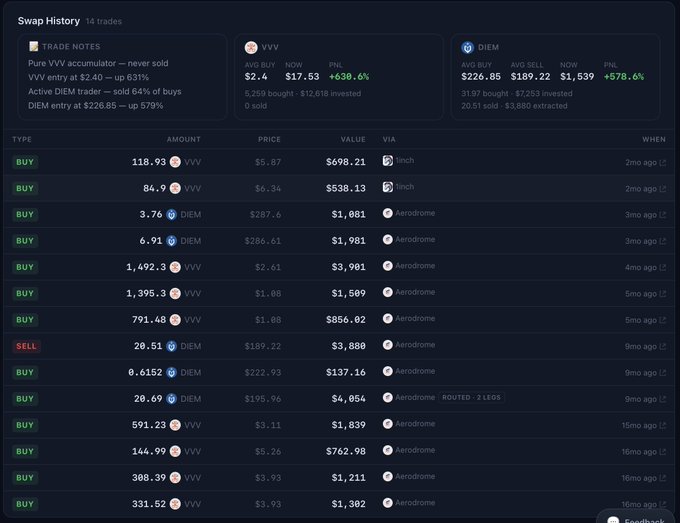Sort by the VALUE column header

pyautogui.click(x=353, y=139)
